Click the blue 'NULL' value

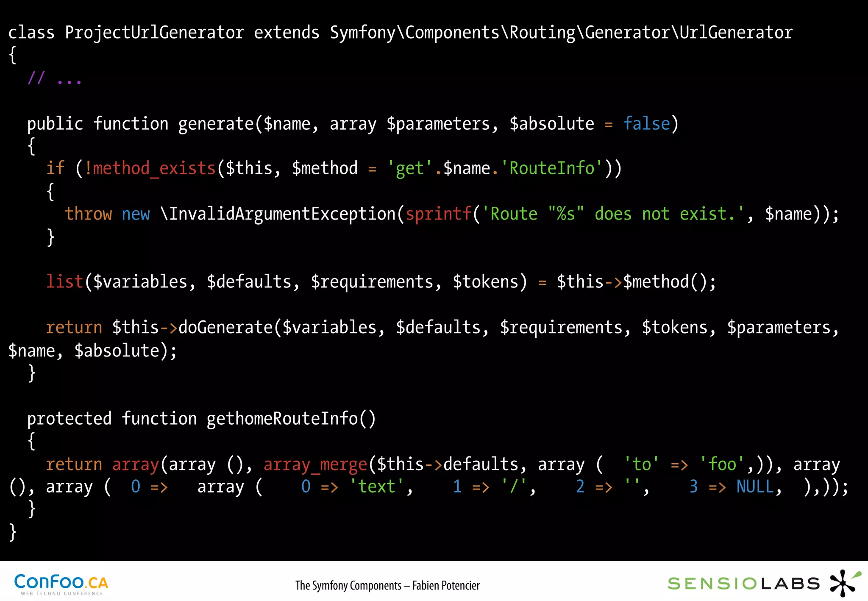(x=755, y=487)
